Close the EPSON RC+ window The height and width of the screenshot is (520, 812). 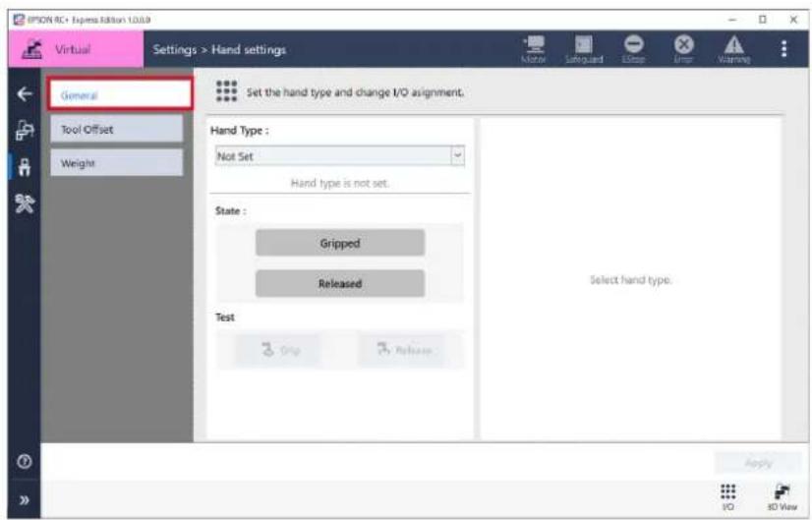click(793, 20)
